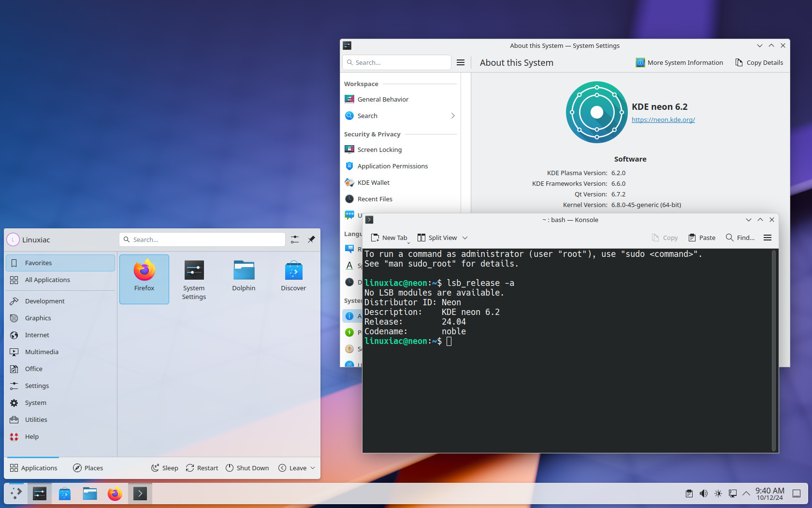Image resolution: width=812 pixels, height=508 pixels.
Task: Open network icon in system tray
Action: (733, 493)
